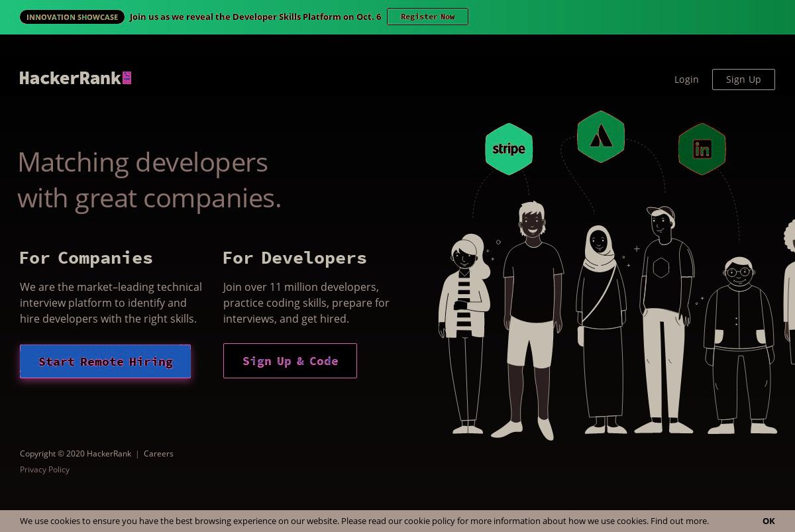Dismiss cookie notice with OK
Viewport: 795px width, 532px height.
[768, 521]
